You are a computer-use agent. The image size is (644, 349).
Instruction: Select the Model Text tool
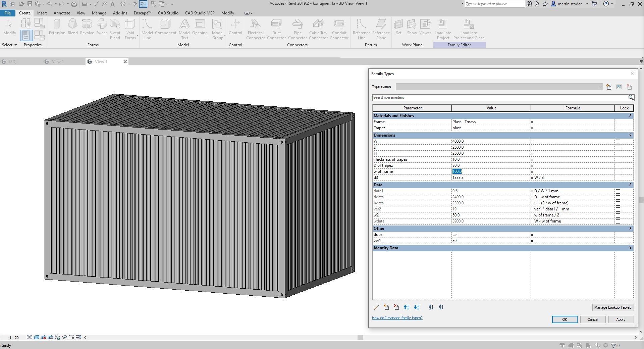(184, 29)
